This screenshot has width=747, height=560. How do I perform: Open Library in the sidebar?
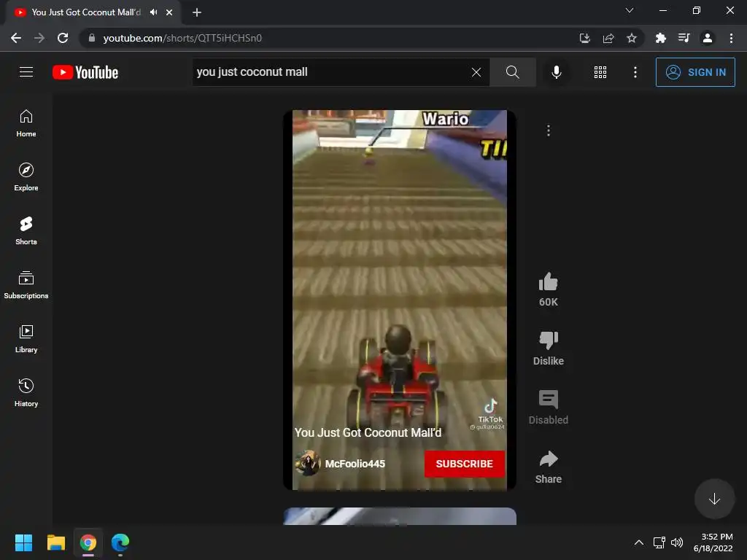[x=26, y=338]
